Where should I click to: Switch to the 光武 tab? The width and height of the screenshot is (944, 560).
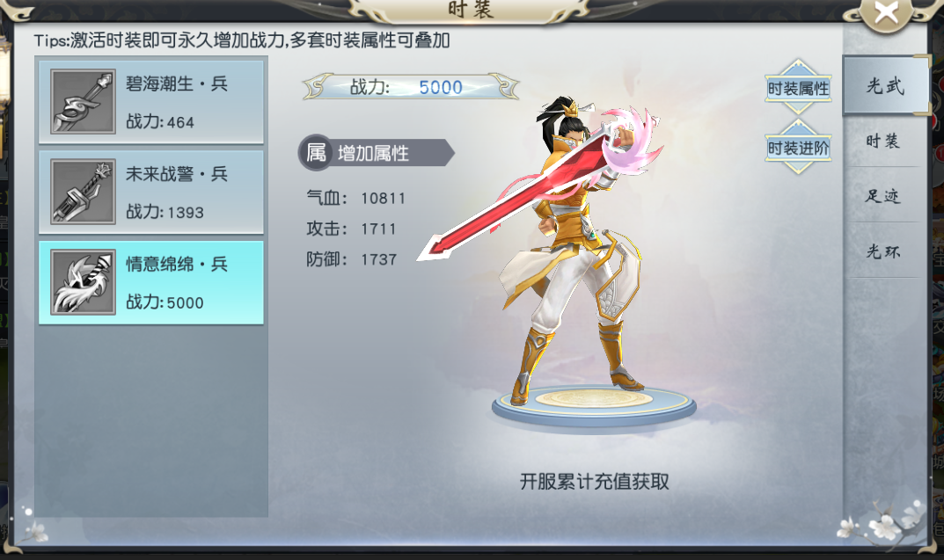click(885, 85)
